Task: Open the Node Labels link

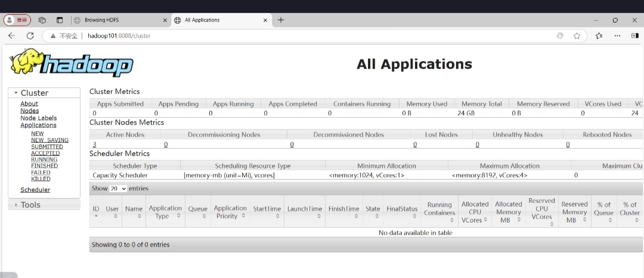Action: (x=39, y=118)
